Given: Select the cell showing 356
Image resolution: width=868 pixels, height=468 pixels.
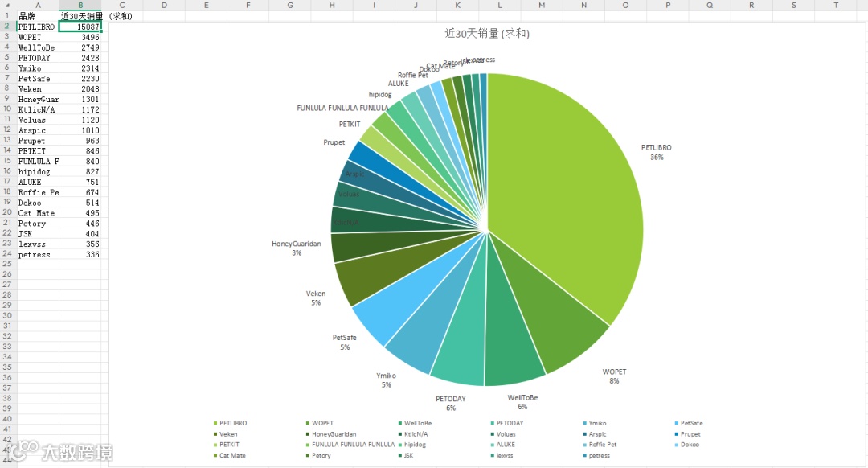Looking at the screenshot, I should (80, 244).
